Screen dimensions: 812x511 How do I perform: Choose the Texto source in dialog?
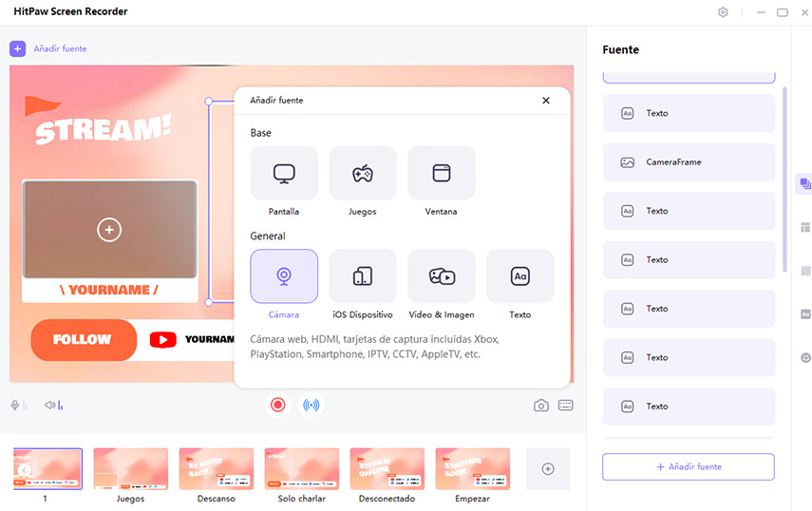click(x=519, y=276)
